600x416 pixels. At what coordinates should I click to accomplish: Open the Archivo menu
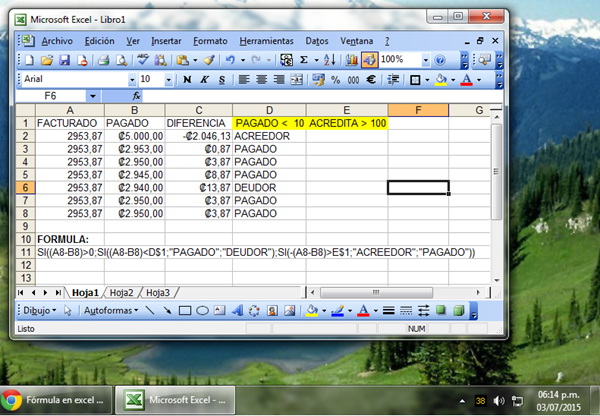[57, 41]
